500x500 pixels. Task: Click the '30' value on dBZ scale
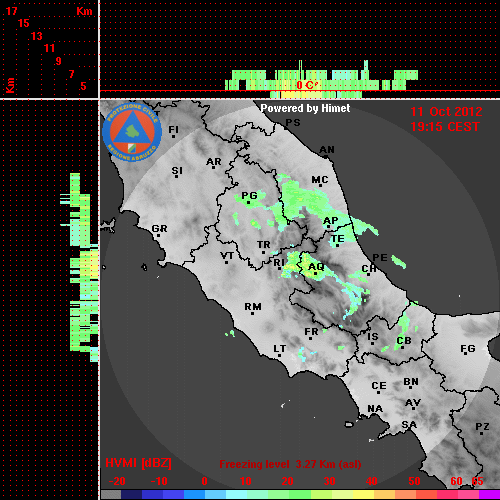click(x=329, y=481)
